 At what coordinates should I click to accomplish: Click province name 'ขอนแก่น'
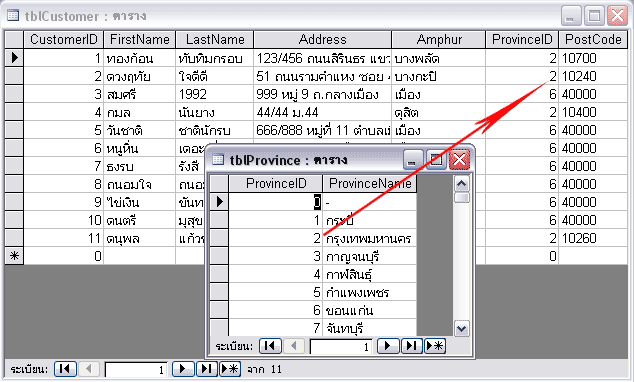(x=370, y=310)
